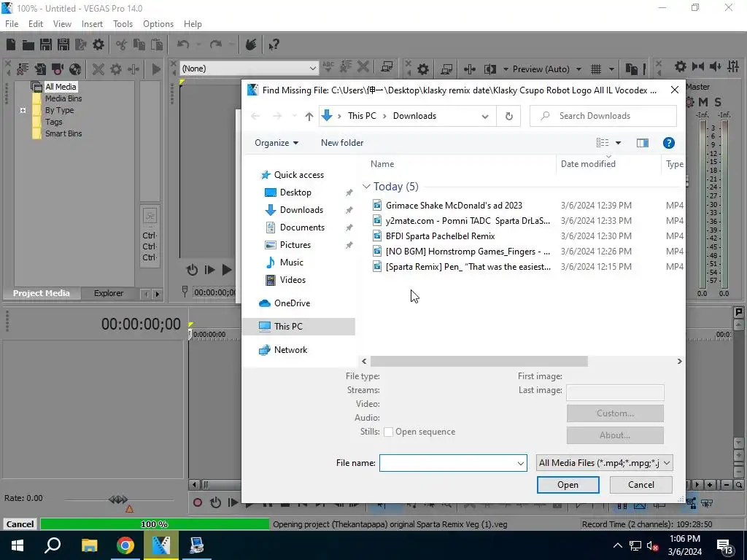Click the What's This help icon
747x560 pixels.
[x=274, y=44]
